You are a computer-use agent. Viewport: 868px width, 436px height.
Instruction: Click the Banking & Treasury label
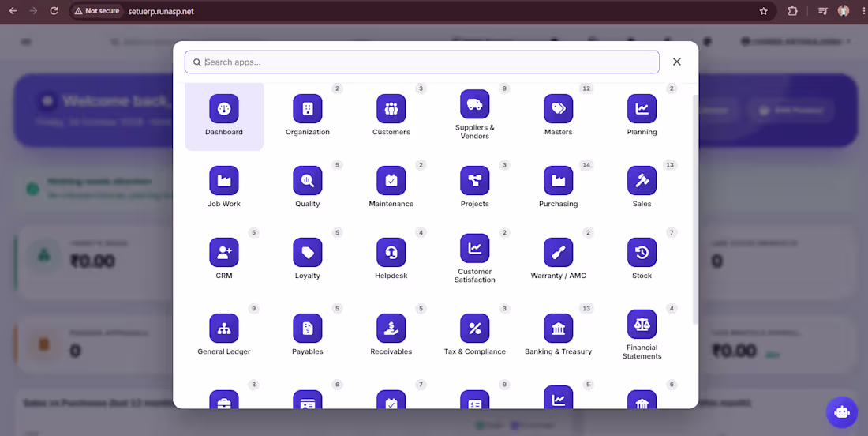coord(558,351)
